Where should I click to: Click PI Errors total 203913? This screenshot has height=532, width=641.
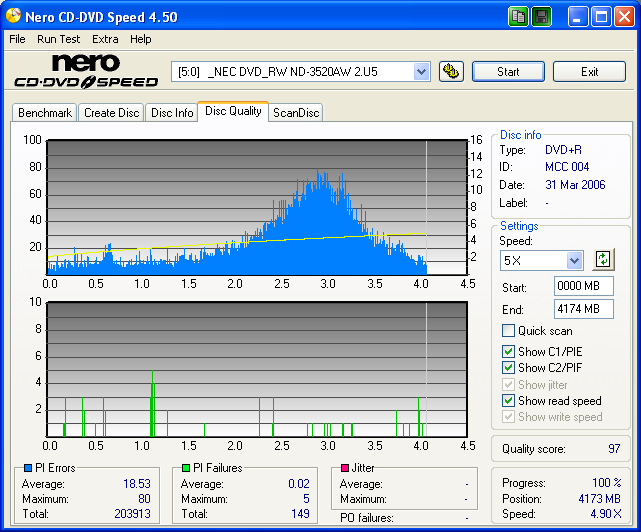(x=132, y=514)
